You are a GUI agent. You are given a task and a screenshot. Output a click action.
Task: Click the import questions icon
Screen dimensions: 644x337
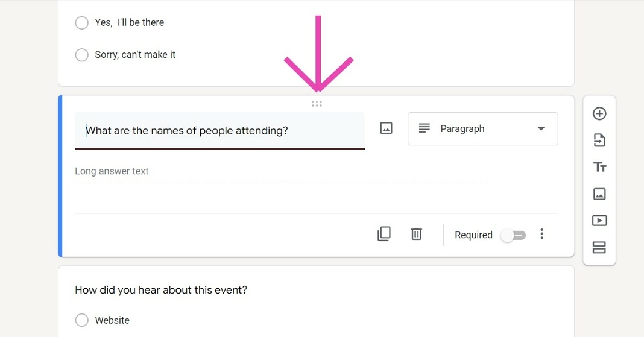(x=599, y=140)
